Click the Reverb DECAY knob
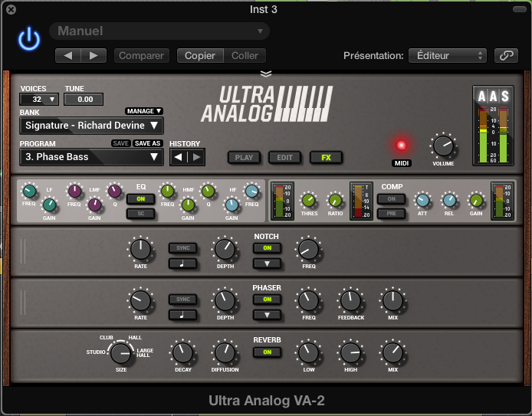The image size is (532, 416). click(x=182, y=352)
